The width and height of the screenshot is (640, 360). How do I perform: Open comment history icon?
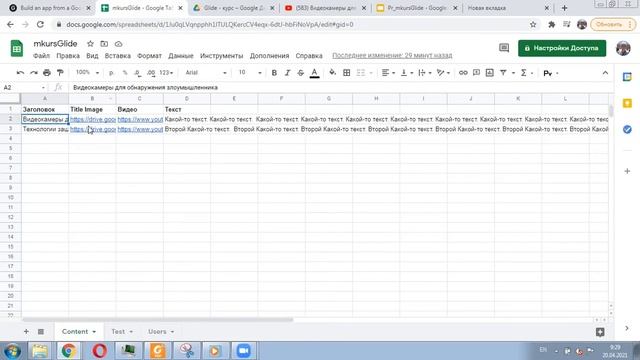point(504,48)
